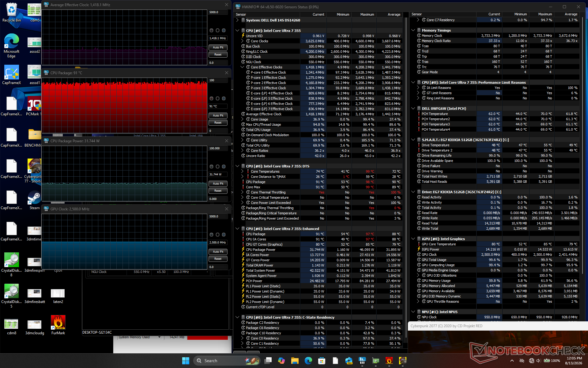
Task: Expand the Core Temperatures group
Action: tap(242, 171)
